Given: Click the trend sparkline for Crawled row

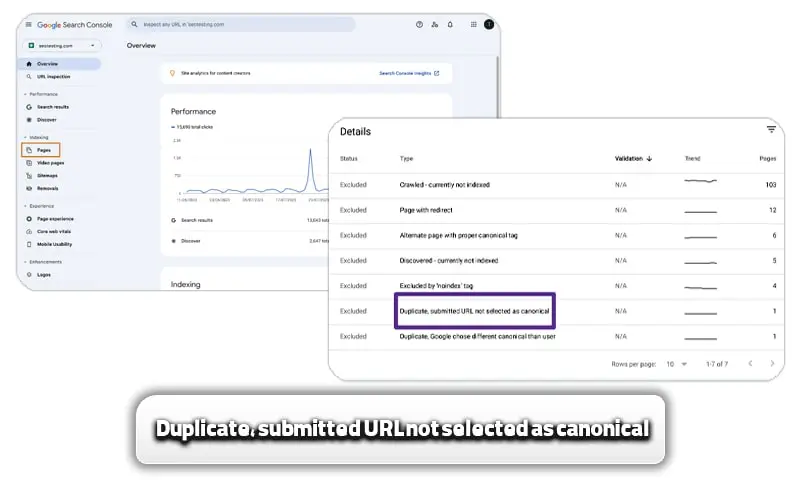Looking at the screenshot, I should [701, 181].
